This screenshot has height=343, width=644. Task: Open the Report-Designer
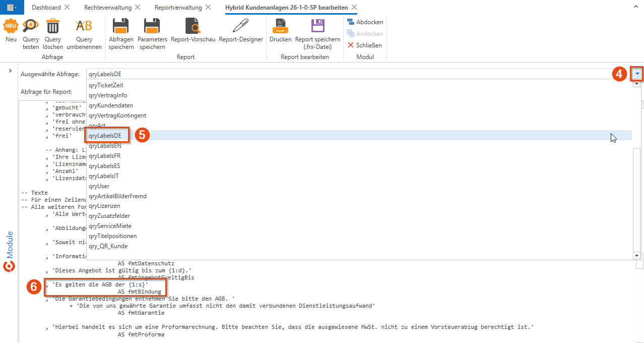[241, 30]
